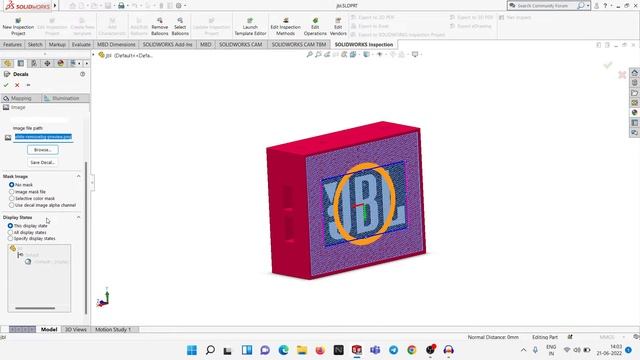This screenshot has width=640, height=360.
Task: Open Edit Operations
Action: 315,27
